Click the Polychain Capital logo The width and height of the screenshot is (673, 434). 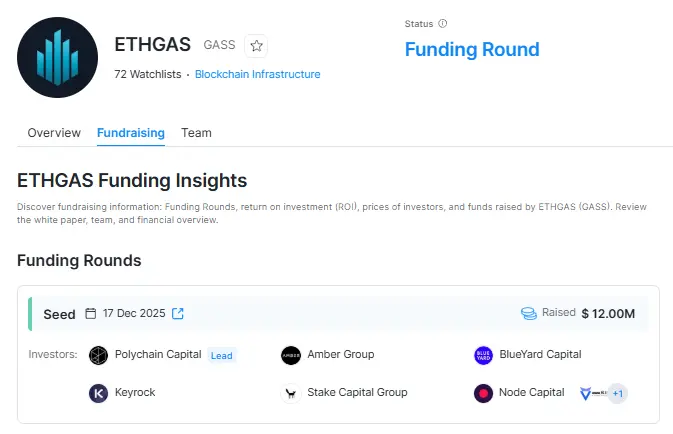[x=98, y=355]
